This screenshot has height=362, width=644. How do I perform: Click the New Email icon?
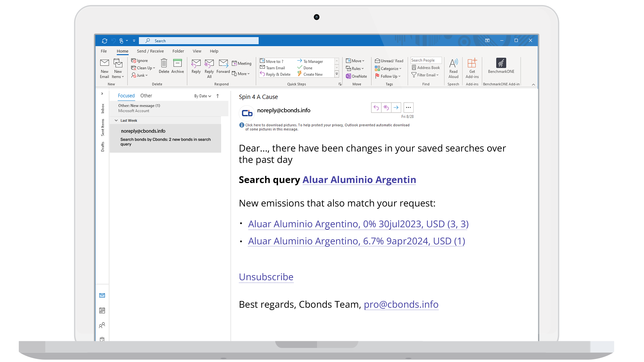[x=104, y=63]
